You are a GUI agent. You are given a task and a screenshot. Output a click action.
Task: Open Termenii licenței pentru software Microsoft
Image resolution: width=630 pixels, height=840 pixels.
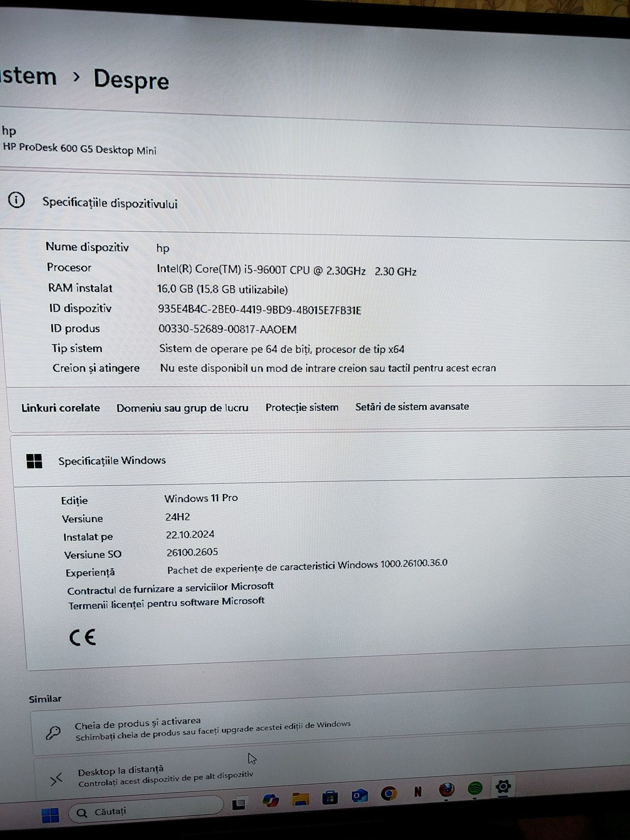tap(166, 604)
